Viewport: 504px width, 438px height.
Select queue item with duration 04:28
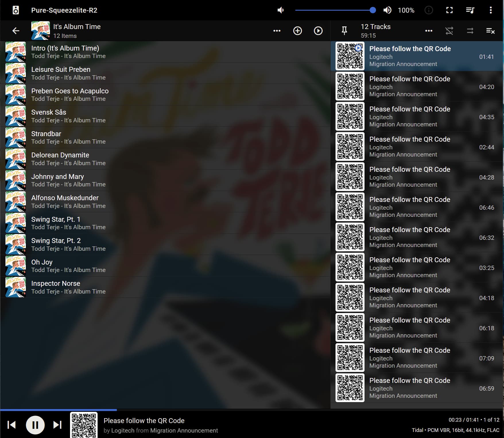point(417,177)
